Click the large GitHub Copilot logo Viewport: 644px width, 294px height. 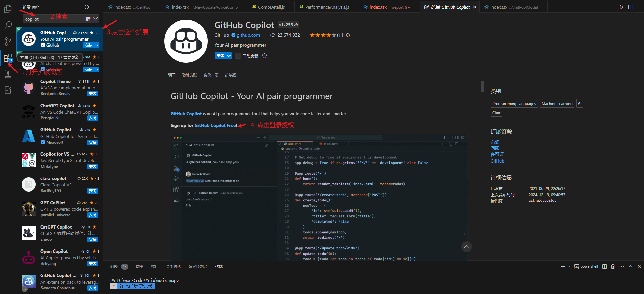pyautogui.click(x=186, y=41)
